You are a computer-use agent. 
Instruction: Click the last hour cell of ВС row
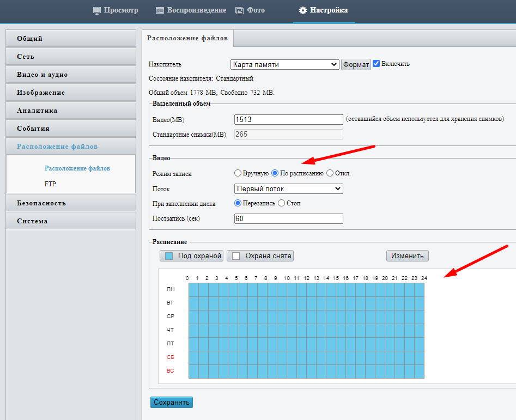click(419, 372)
